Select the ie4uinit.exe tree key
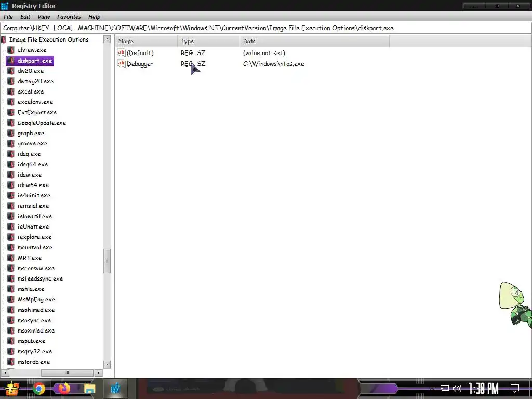532x399 pixels. pyautogui.click(x=34, y=195)
